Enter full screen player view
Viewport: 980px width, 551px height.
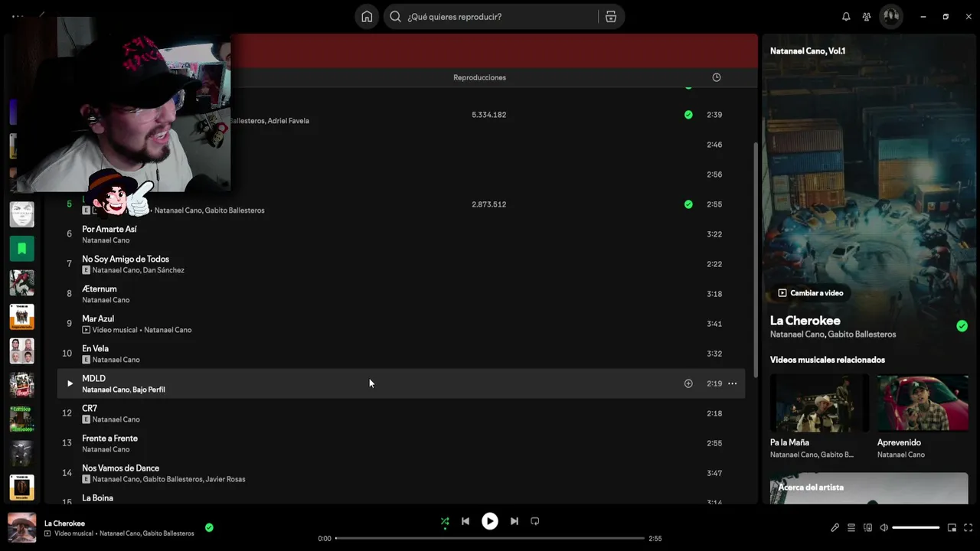pos(969,527)
